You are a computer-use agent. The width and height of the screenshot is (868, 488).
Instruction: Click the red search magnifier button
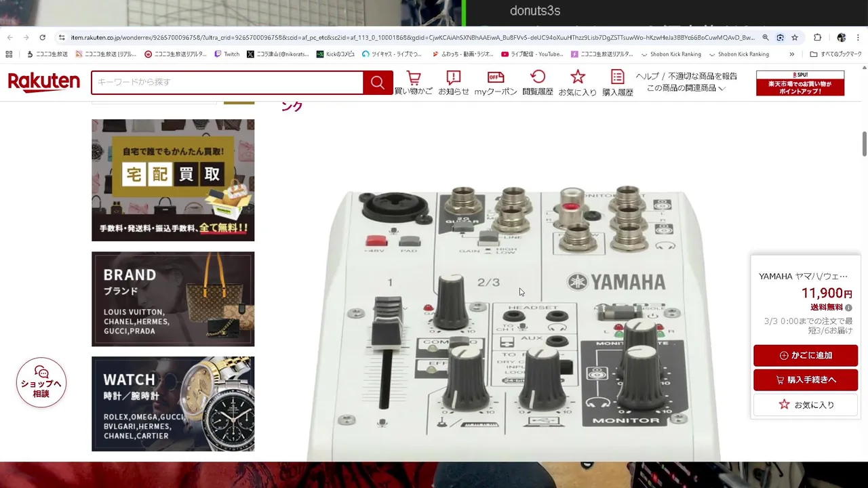pos(378,83)
